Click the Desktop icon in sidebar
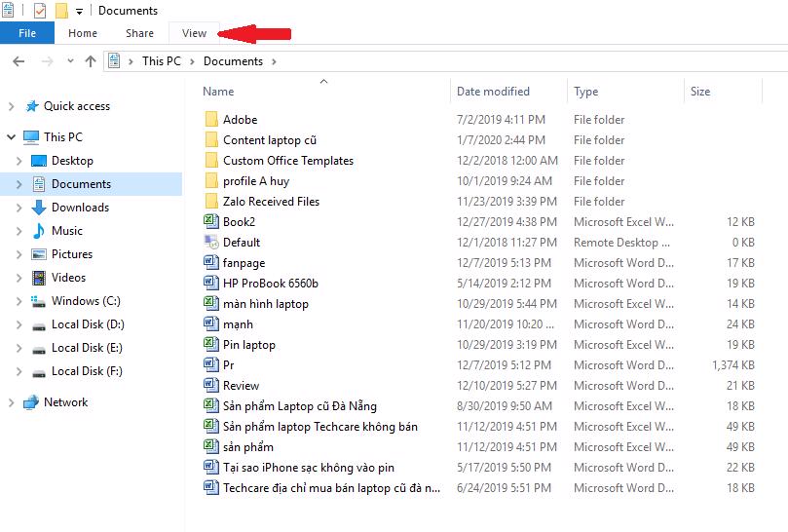 click(39, 161)
